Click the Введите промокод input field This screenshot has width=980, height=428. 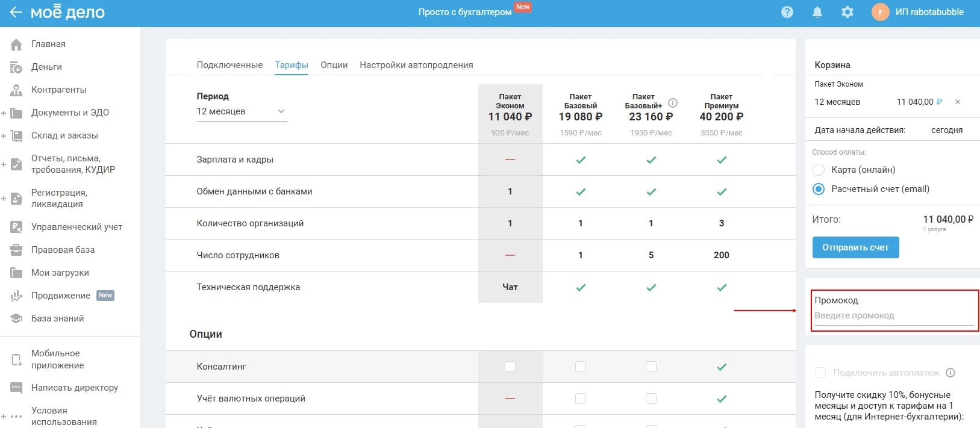893,315
